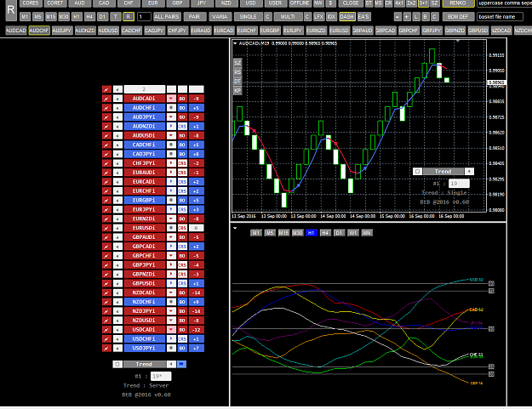Expand the left arrow in EURCHFi row
The width and height of the screenshot is (532, 409).
(x=117, y=191)
